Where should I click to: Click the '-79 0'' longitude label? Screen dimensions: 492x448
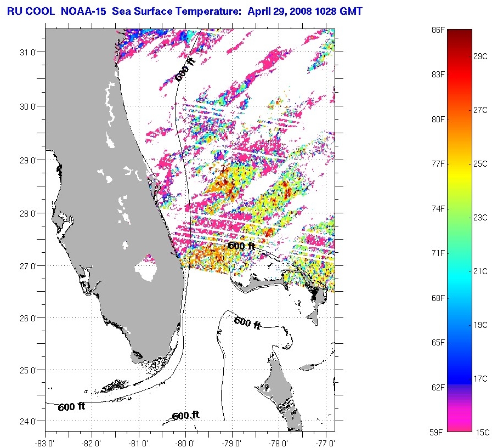point(231,443)
